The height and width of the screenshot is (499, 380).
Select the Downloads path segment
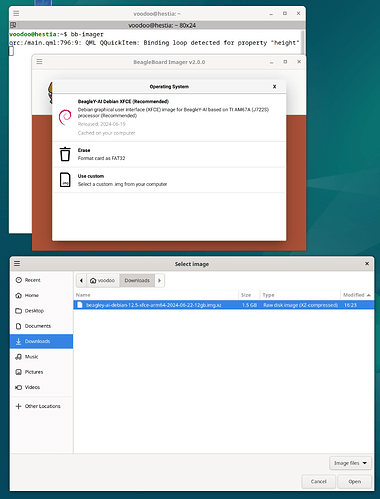click(x=137, y=280)
